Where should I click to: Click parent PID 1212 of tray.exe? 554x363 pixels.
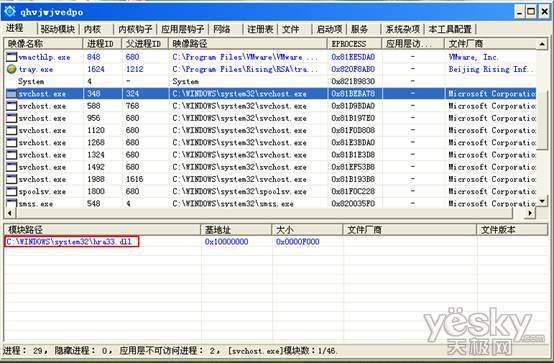click(135, 69)
